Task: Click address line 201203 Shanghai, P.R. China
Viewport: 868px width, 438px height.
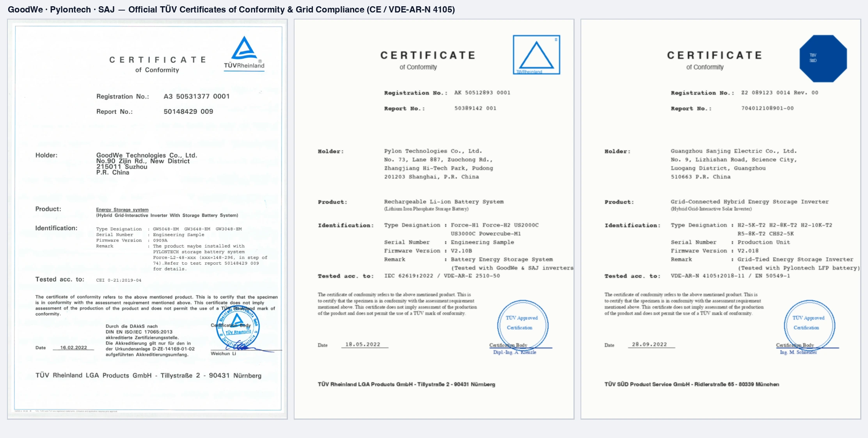Action: 431,177
